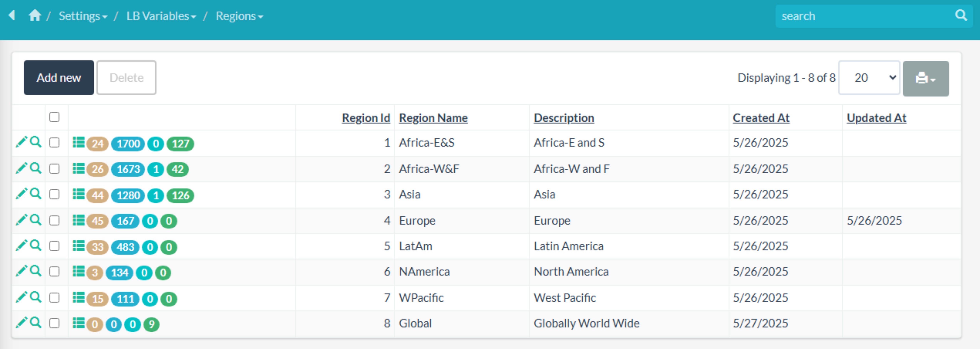
Task: Click the Add new button
Action: [59, 78]
